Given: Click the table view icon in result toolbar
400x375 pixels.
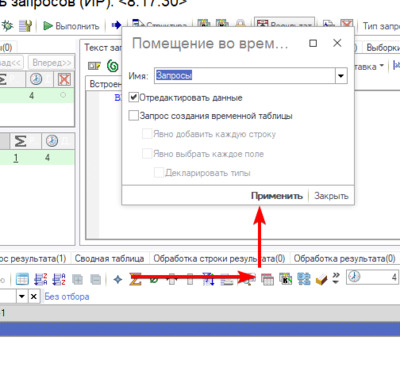Looking at the screenshot, I should coord(22,279).
